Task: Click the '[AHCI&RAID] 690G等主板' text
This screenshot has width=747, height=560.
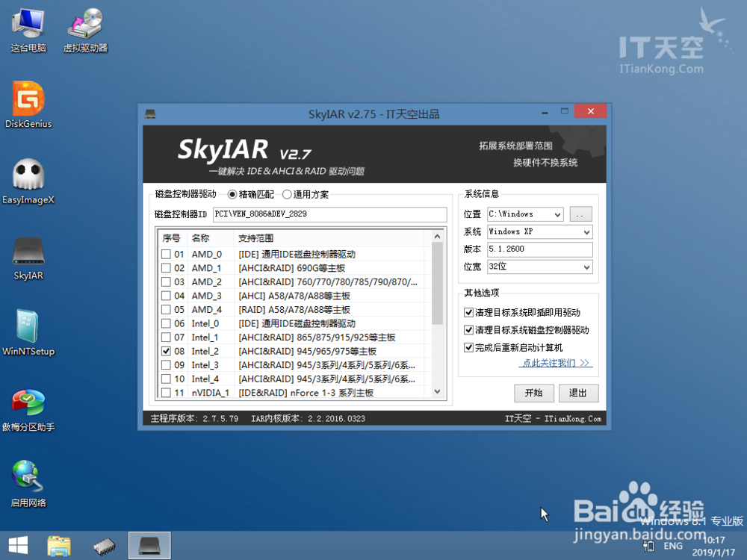Action: [291, 269]
